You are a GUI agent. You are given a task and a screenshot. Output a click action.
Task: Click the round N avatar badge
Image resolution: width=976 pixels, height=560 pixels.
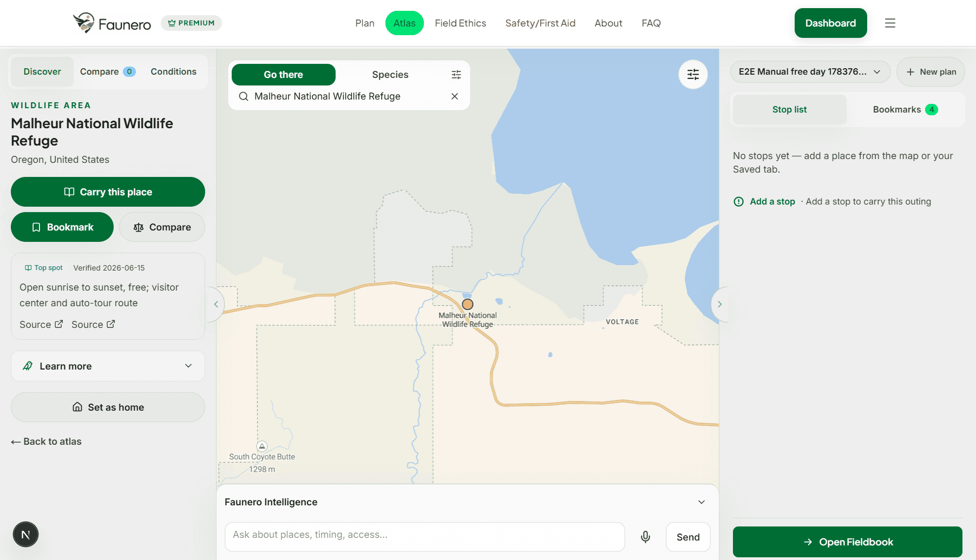[x=25, y=535]
